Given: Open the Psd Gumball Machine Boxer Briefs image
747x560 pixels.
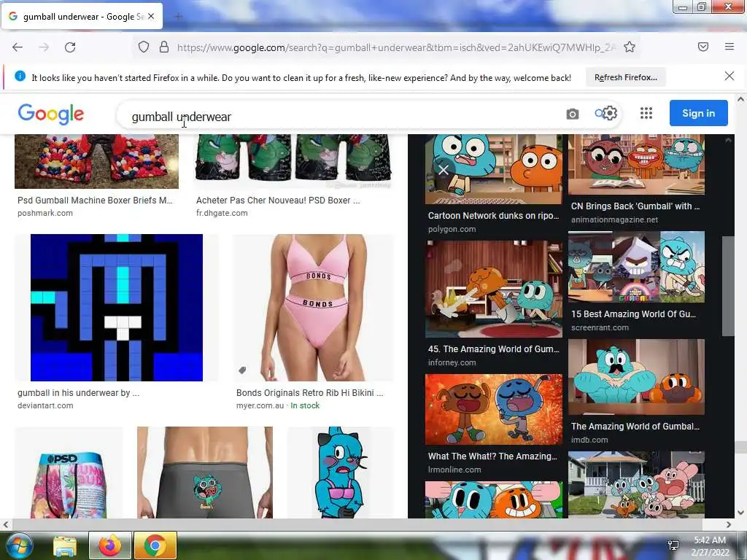Looking at the screenshot, I should click(97, 161).
